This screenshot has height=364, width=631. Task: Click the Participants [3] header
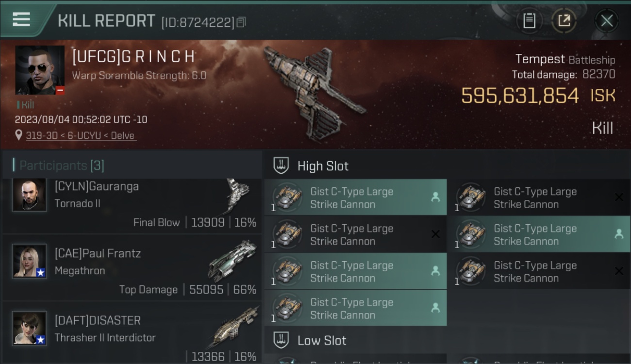coord(61,165)
